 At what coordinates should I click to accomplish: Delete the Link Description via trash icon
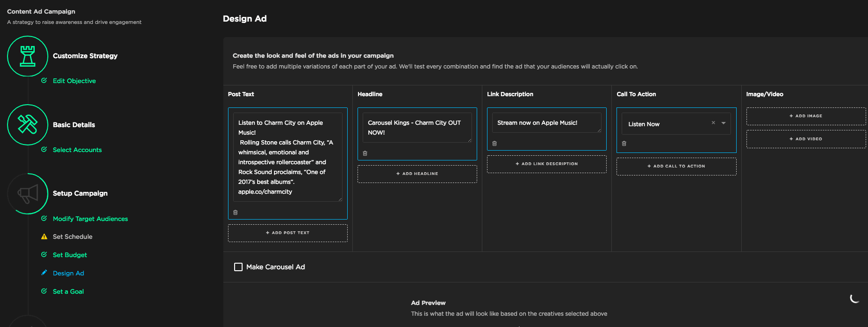pos(495,144)
